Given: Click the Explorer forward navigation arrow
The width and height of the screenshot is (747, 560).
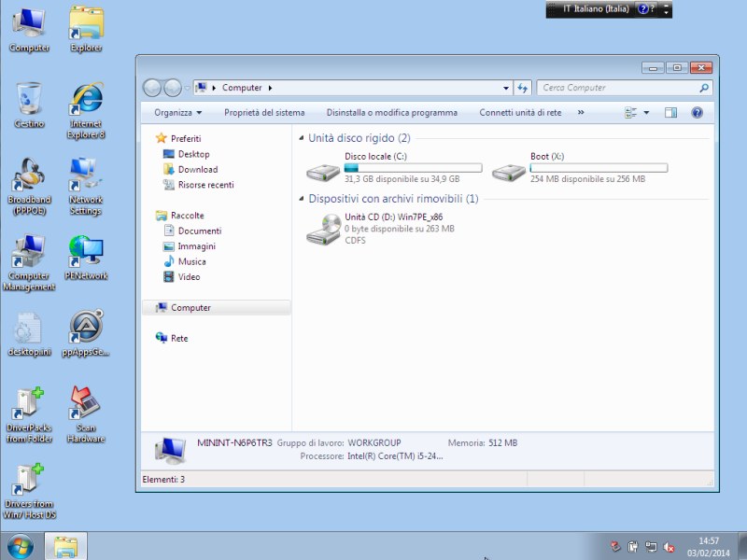Looking at the screenshot, I should 173,88.
